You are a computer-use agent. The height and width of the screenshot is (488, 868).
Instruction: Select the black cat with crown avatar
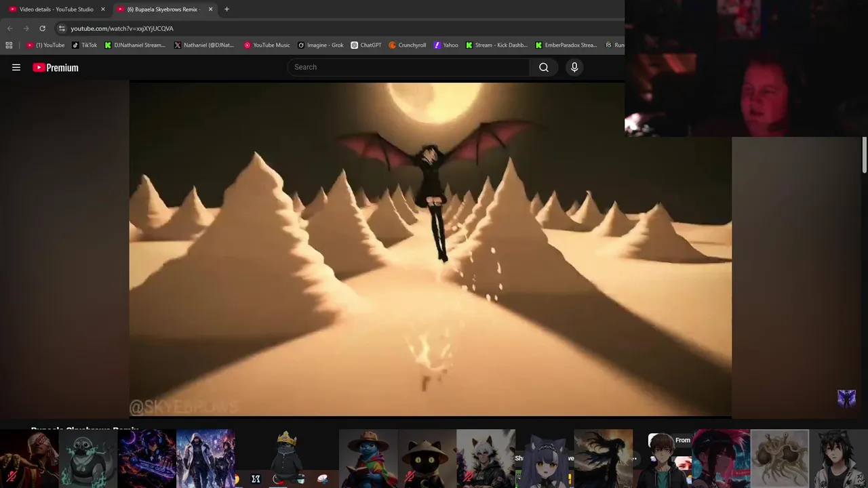287,458
